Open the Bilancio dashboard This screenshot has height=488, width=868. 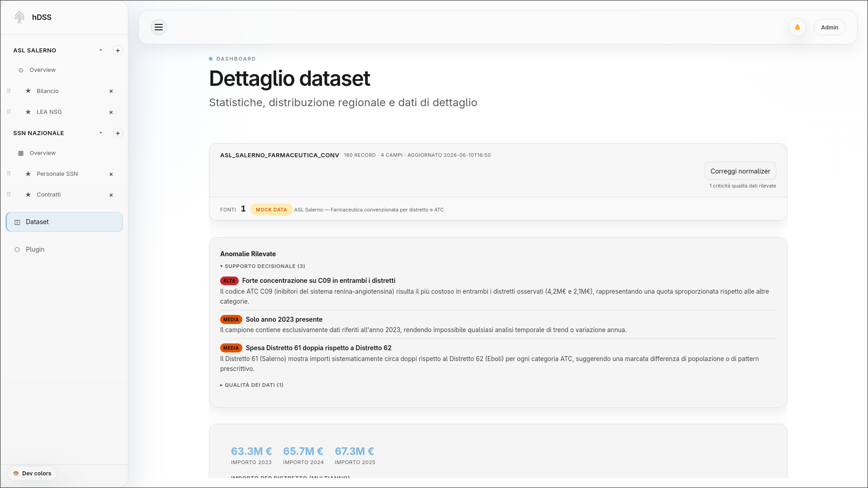(x=47, y=91)
